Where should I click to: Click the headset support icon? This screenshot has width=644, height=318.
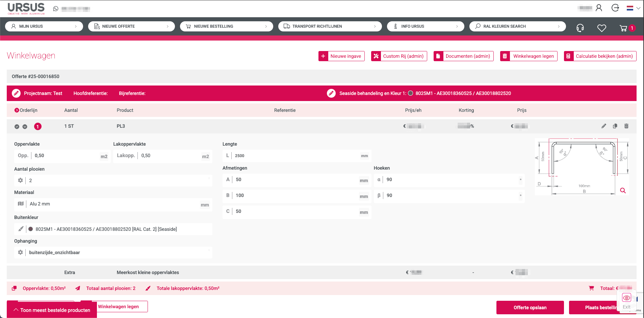[580, 28]
